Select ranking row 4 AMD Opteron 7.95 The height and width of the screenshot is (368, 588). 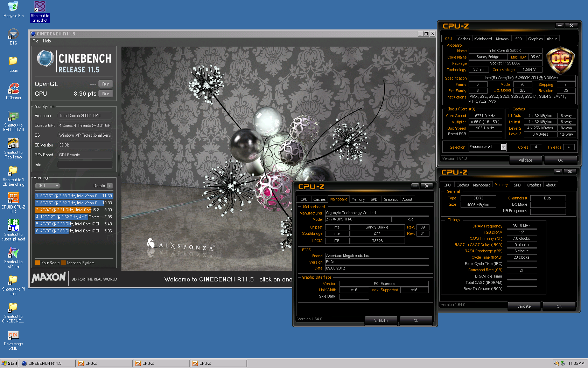point(74,217)
